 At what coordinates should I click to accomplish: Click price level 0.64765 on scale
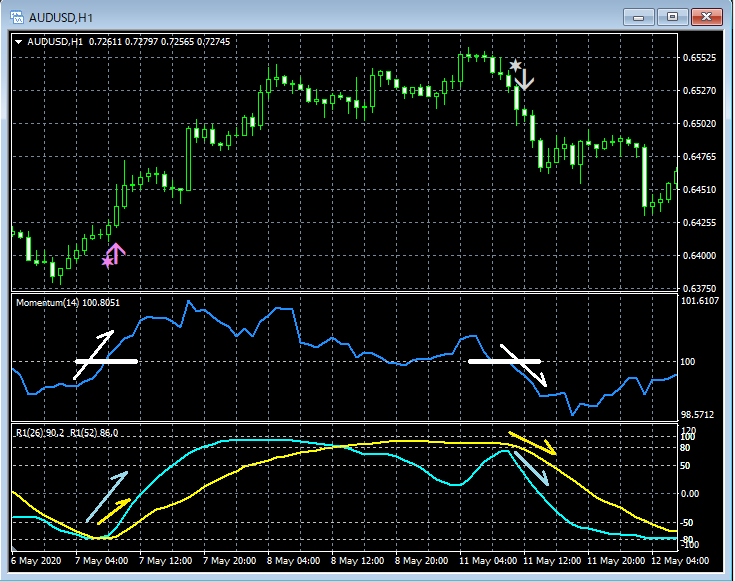pos(699,157)
